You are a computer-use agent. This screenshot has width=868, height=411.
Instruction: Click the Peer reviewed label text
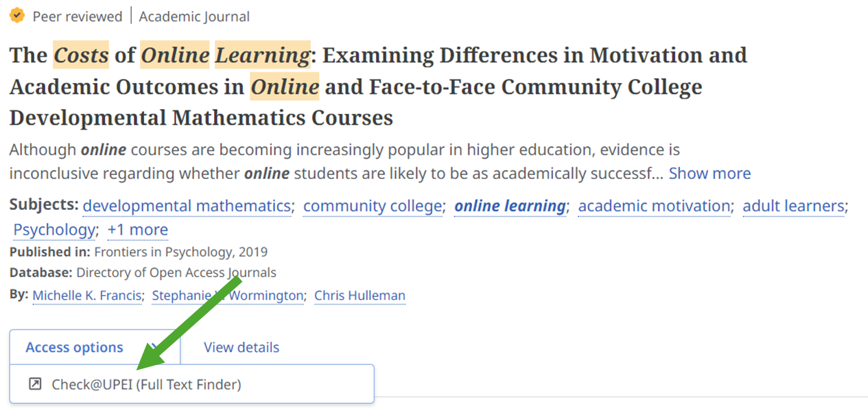[77, 16]
